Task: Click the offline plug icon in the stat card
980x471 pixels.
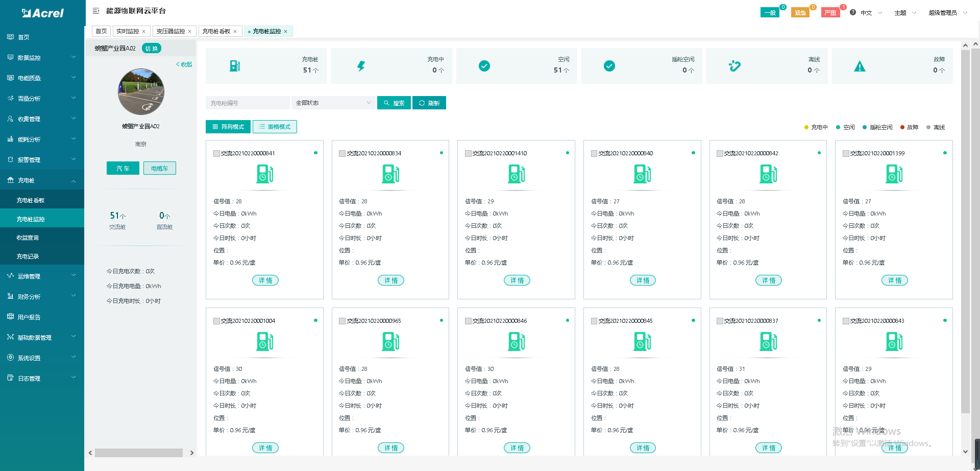Action: [x=734, y=66]
